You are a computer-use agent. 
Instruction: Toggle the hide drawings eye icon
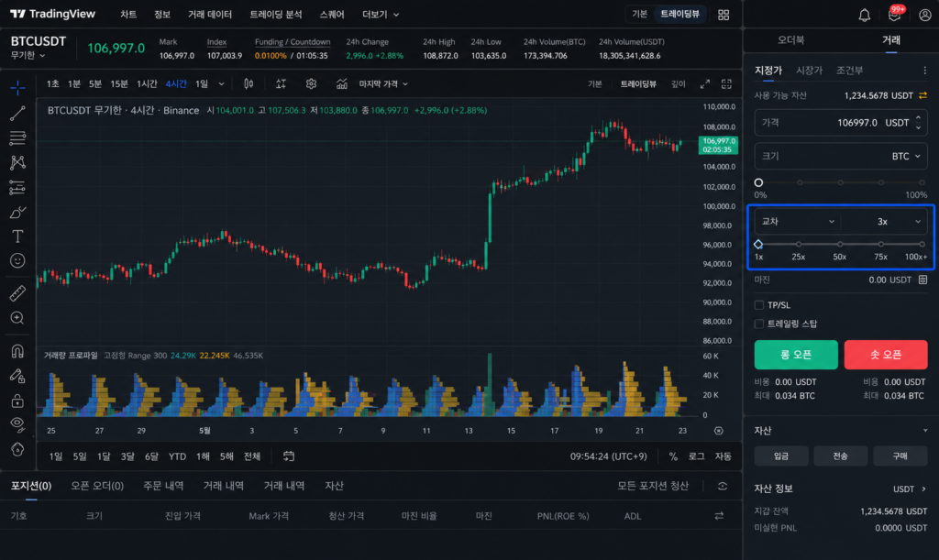tap(17, 424)
